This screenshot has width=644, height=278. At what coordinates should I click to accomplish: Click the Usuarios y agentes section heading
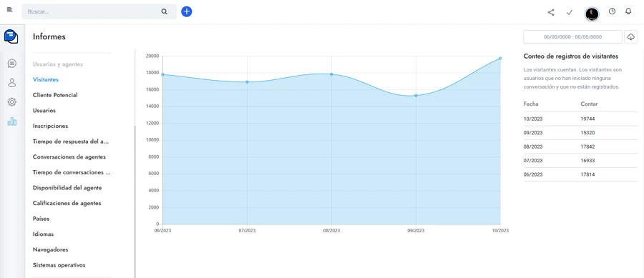[58, 64]
